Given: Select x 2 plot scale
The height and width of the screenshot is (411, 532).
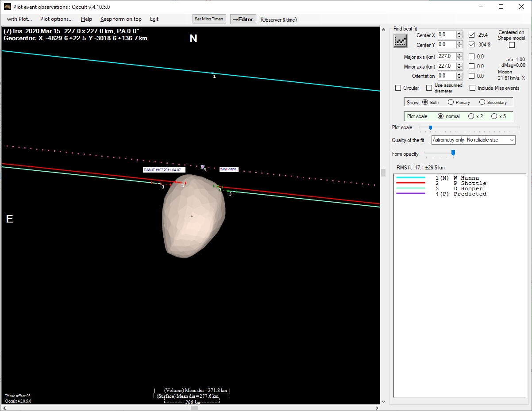Looking at the screenshot, I should (x=471, y=116).
